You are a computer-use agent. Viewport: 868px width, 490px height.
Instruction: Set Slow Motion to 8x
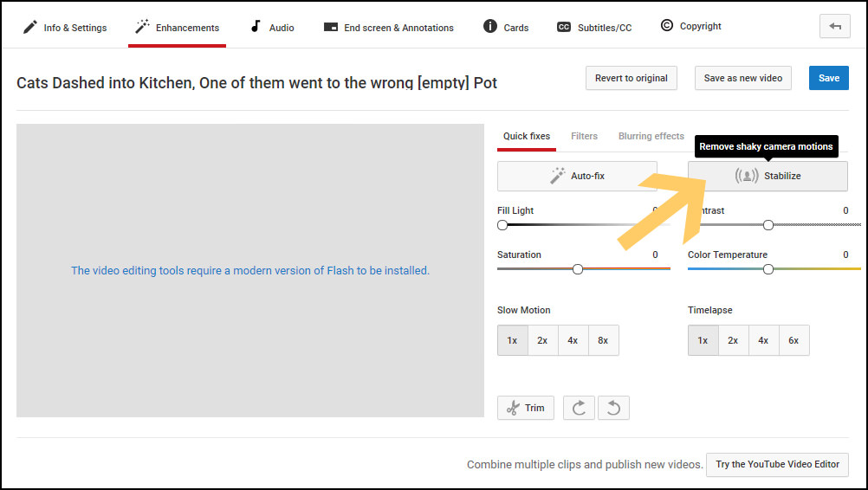[x=603, y=340]
